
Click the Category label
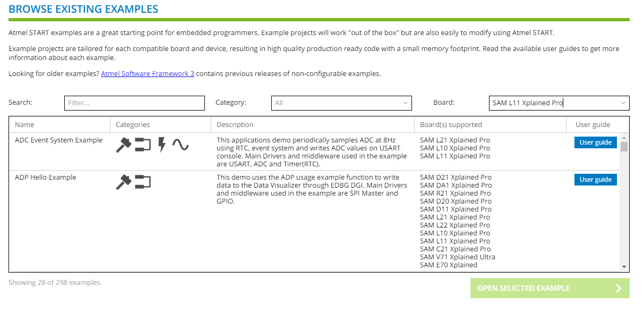231,103
